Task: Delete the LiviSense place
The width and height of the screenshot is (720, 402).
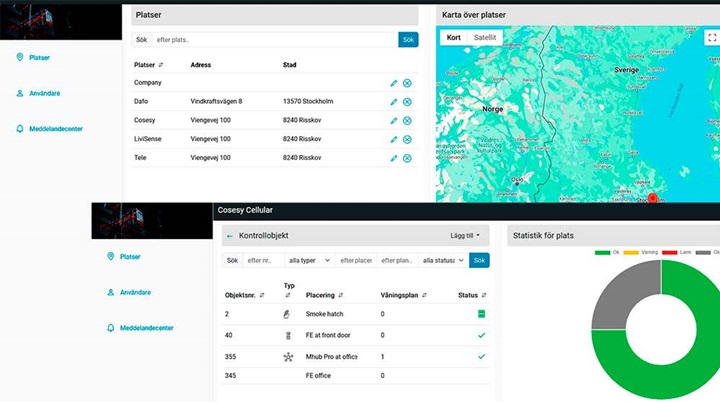Action: click(x=407, y=140)
